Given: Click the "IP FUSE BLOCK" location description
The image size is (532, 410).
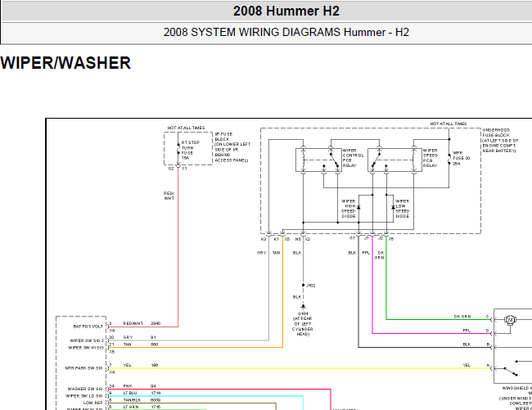Looking at the screenshot, I should tap(232, 147).
